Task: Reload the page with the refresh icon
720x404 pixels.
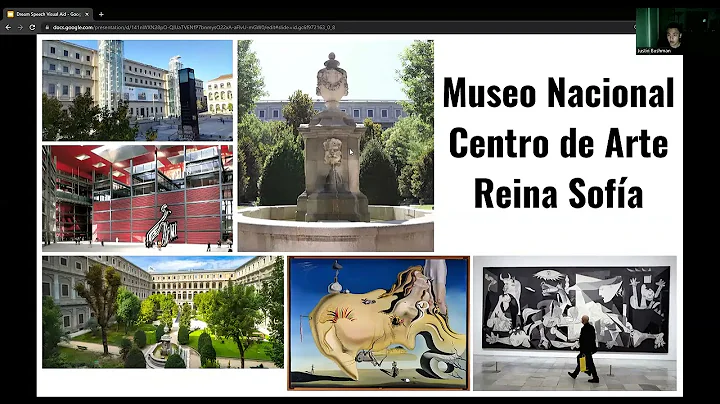Action: tap(32, 28)
